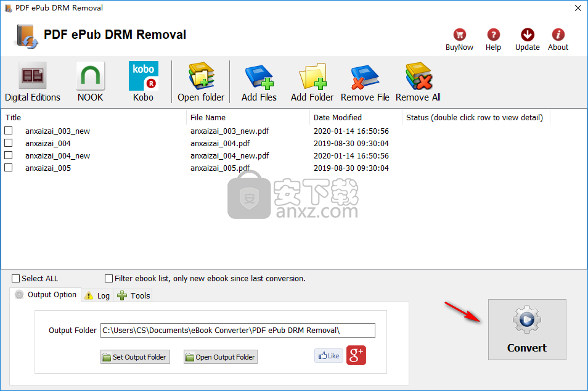Open Help from the header
The image size is (588, 391).
tap(493, 39)
